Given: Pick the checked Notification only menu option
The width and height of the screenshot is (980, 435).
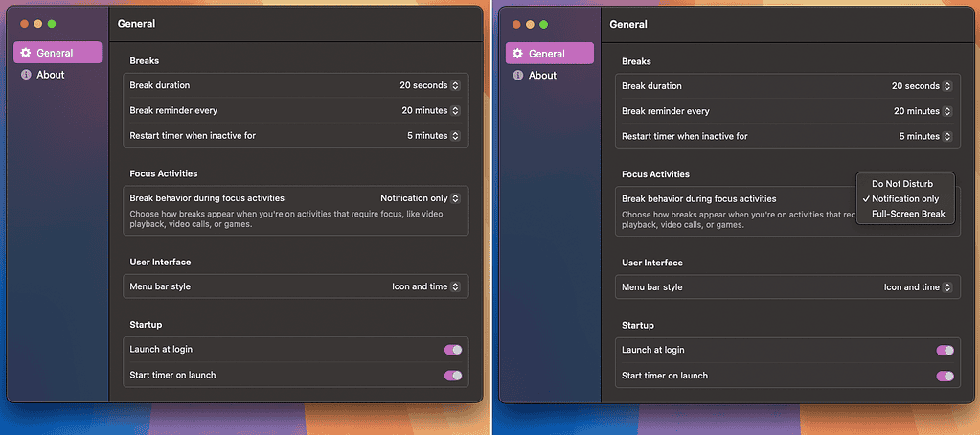Looking at the screenshot, I should 904,198.
